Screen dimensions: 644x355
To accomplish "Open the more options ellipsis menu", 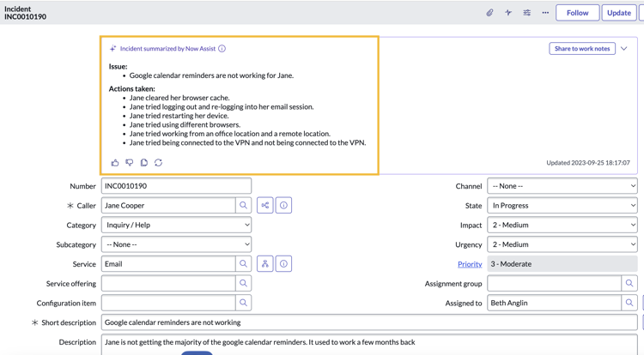I will (x=545, y=13).
